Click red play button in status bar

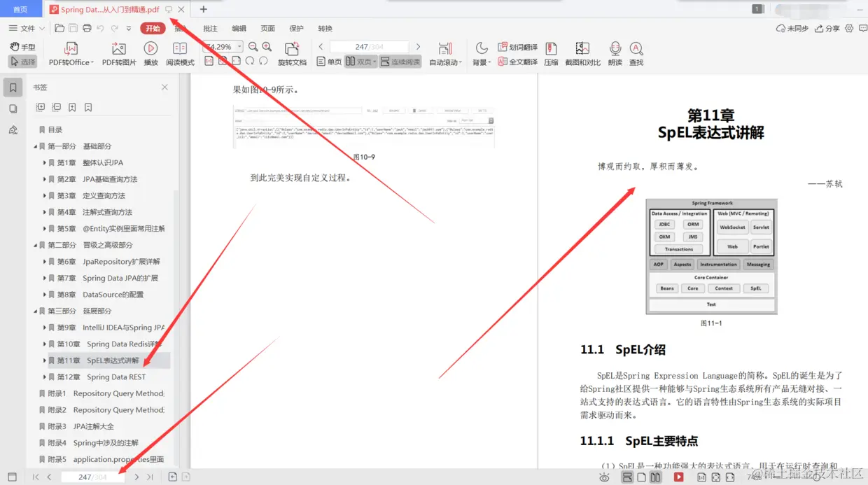[x=678, y=477]
